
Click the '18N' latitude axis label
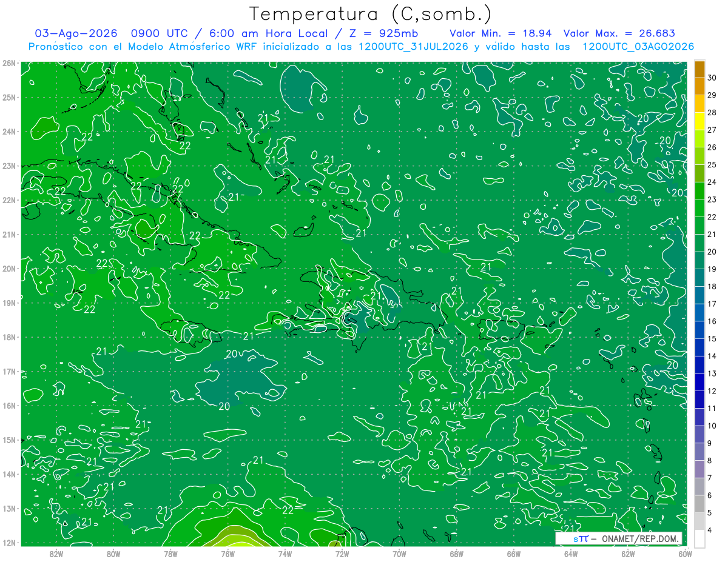(8, 337)
